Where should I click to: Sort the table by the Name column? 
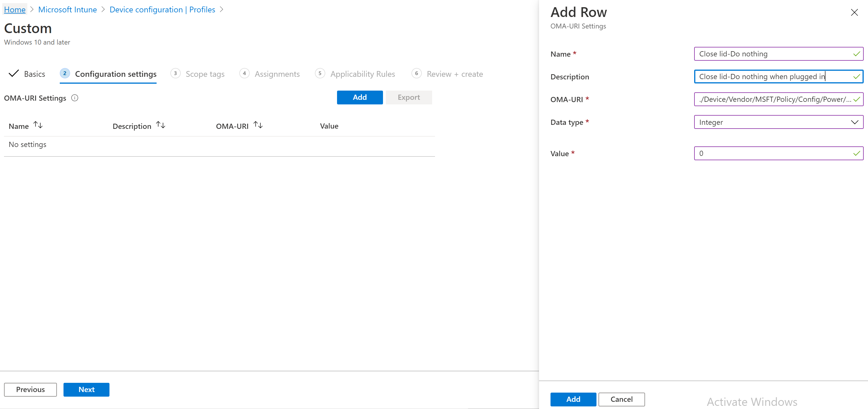tap(38, 125)
